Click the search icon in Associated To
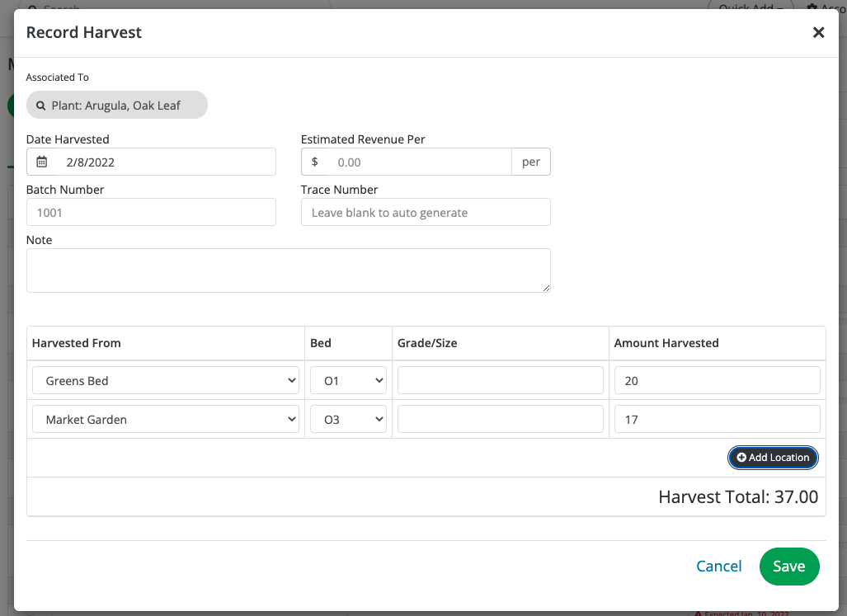This screenshot has width=847, height=616. click(x=40, y=106)
